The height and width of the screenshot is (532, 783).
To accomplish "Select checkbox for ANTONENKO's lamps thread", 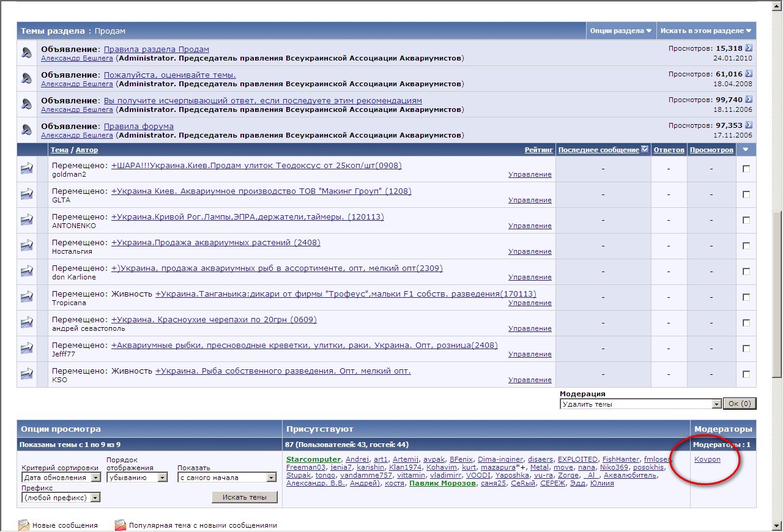I will 746,221.
